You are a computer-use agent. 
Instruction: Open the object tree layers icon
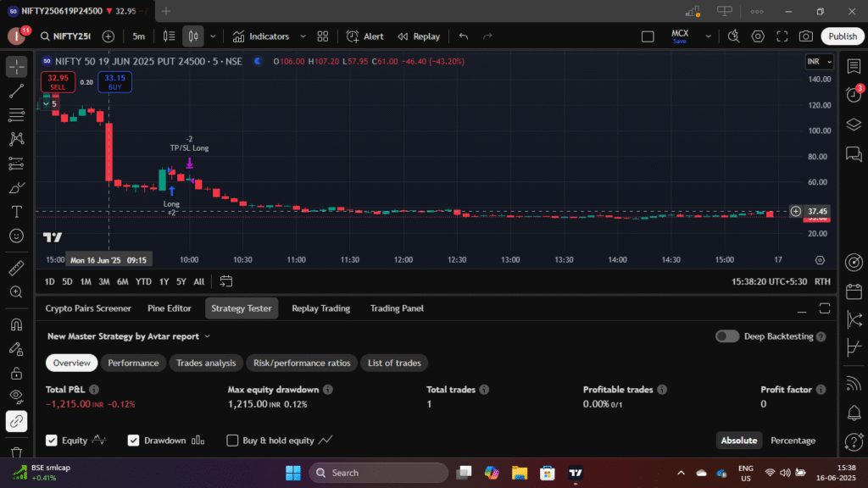pyautogui.click(x=854, y=124)
